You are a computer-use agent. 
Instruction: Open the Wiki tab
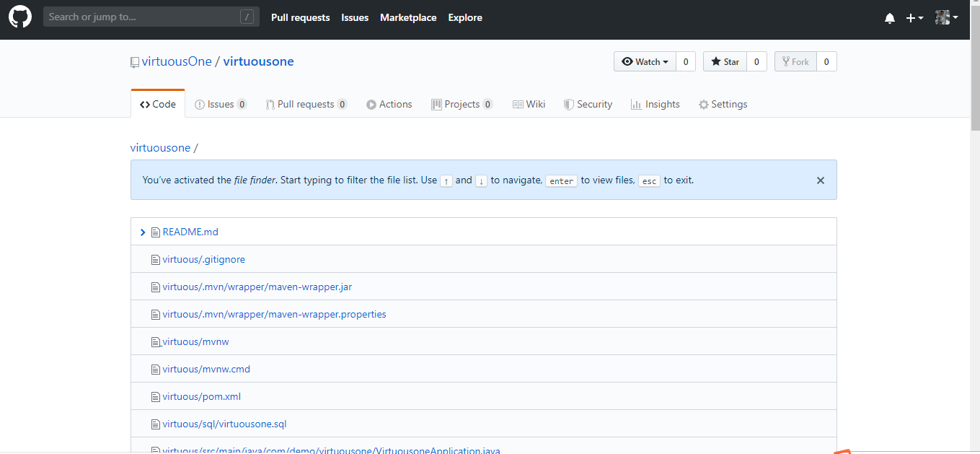tap(529, 104)
